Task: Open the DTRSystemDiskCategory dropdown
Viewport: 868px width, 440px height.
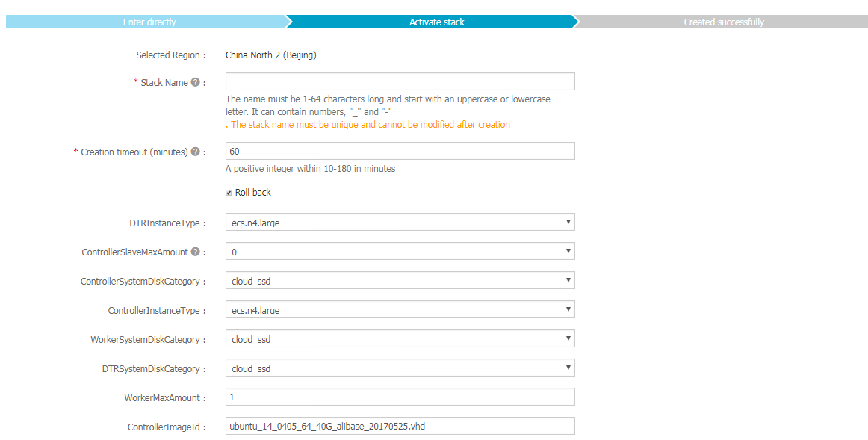Action: pos(400,368)
